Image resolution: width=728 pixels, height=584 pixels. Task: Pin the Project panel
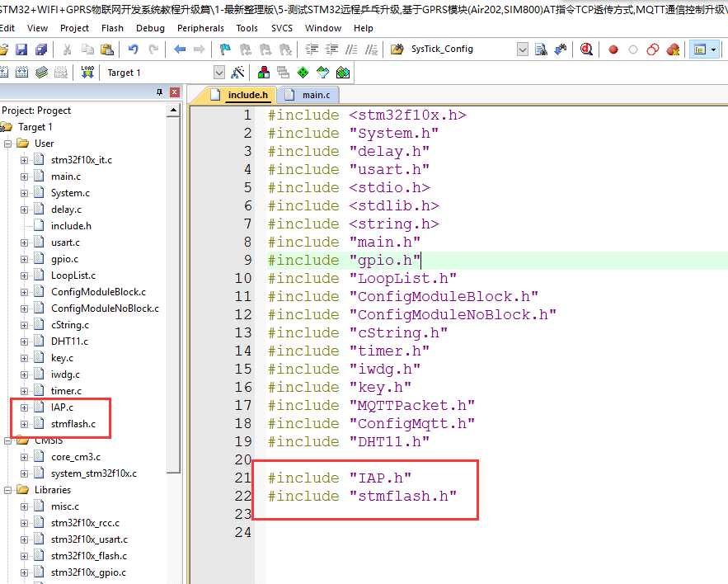click(160, 92)
